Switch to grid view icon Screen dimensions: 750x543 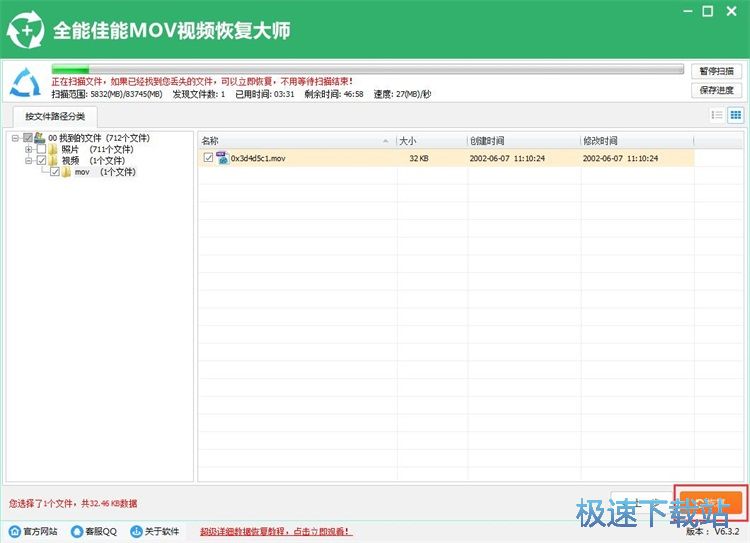735,115
